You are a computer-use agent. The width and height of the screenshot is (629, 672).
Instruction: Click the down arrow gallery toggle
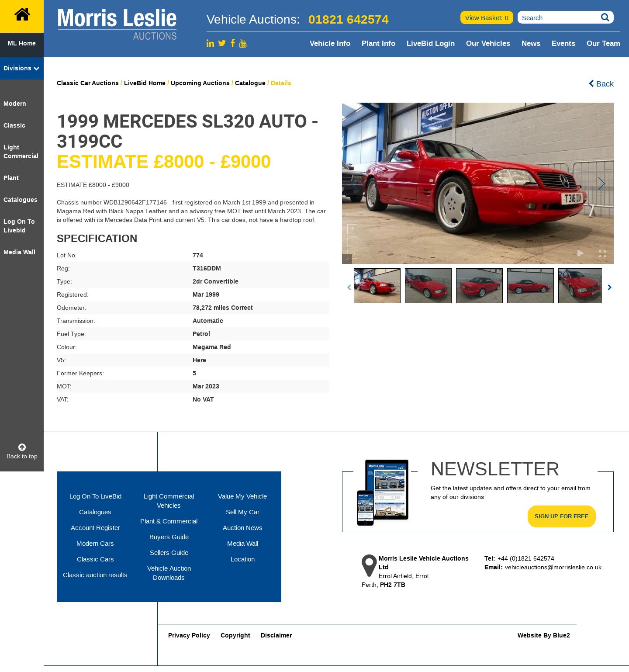347,259
